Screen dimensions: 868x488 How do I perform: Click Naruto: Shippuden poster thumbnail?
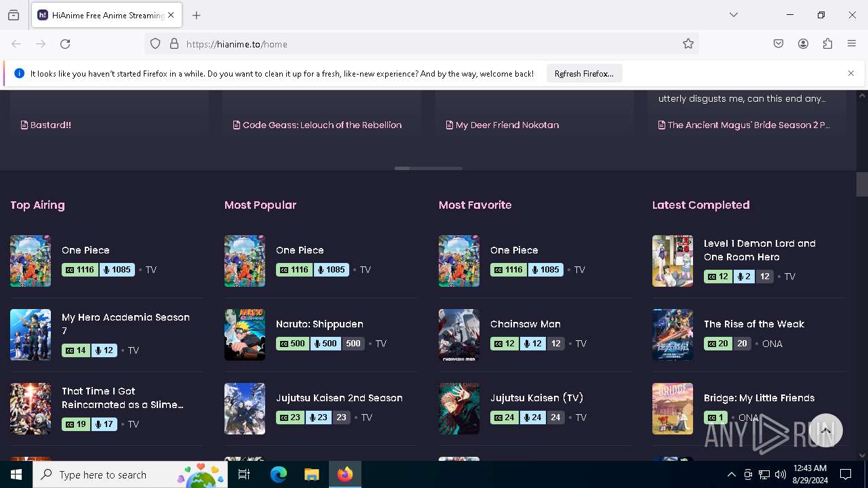(x=245, y=335)
